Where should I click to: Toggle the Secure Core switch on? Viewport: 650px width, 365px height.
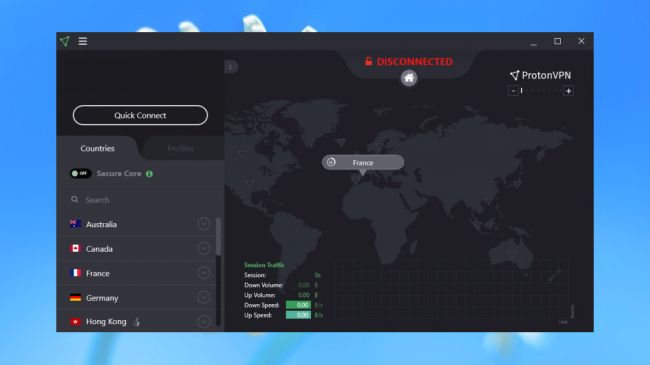click(x=80, y=173)
